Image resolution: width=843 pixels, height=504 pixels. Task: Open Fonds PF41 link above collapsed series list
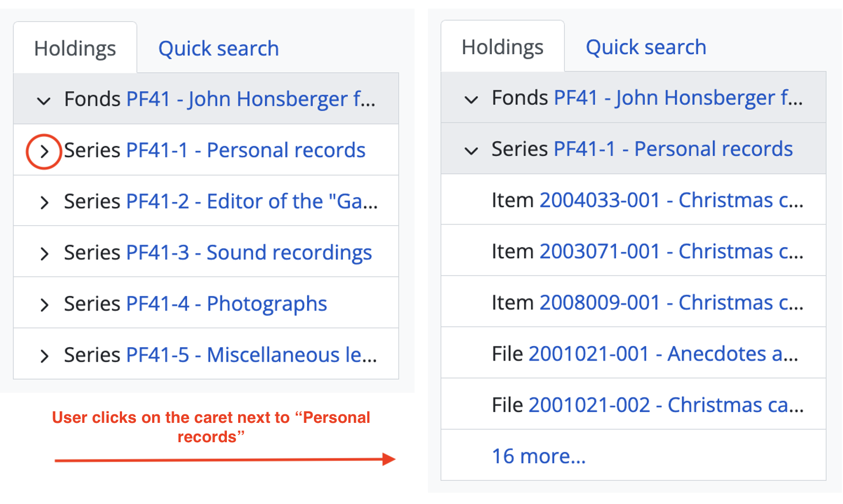coord(251,99)
